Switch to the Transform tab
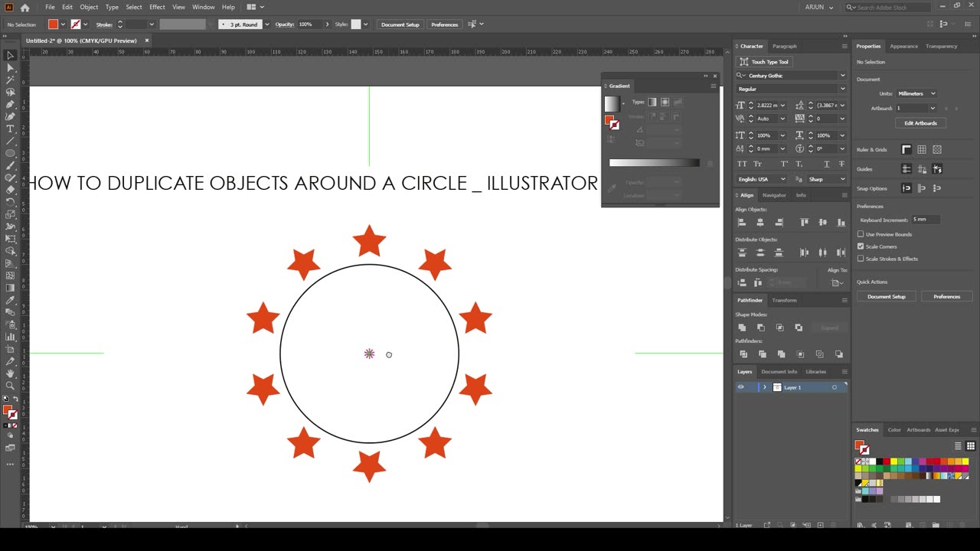Image resolution: width=980 pixels, height=551 pixels. coord(784,300)
